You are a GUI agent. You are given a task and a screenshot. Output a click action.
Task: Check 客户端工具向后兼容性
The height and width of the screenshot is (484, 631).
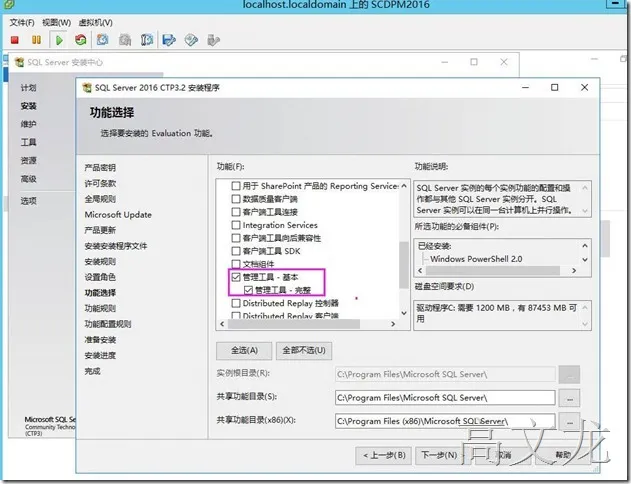point(236,238)
